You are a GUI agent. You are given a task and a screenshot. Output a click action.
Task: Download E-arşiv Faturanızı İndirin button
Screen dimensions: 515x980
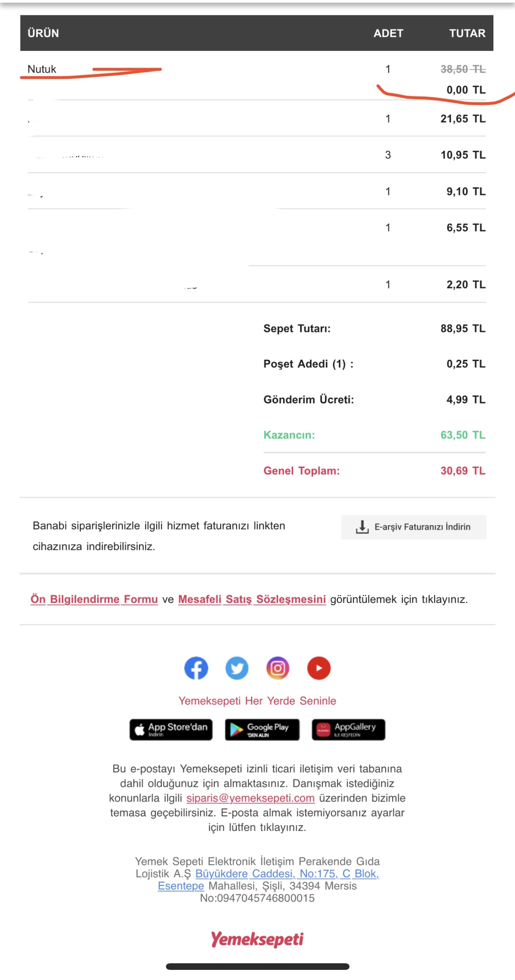click(414, 527)
